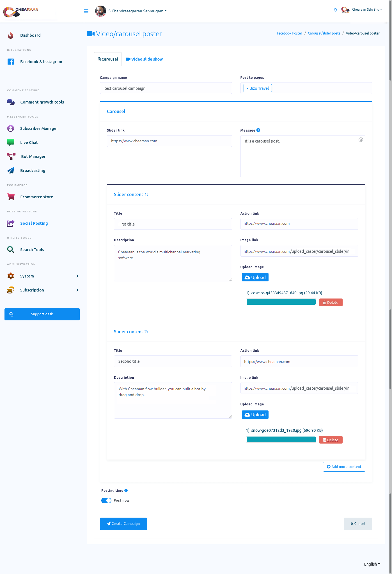
Task: Switch to the Video slide show tab
Action: tap(144, 59)
